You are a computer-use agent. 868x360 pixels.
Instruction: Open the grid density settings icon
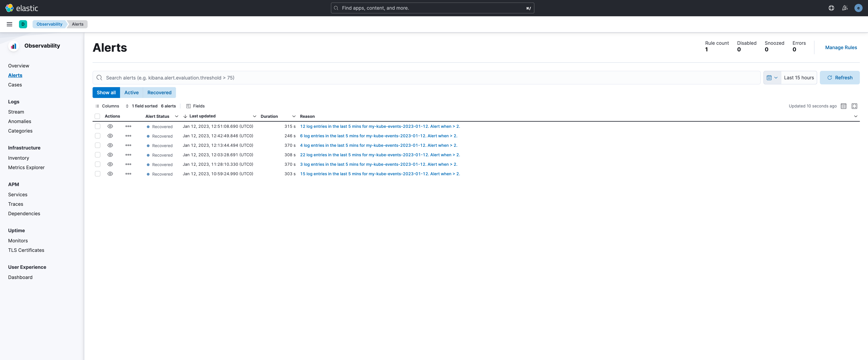pos(844,106)
